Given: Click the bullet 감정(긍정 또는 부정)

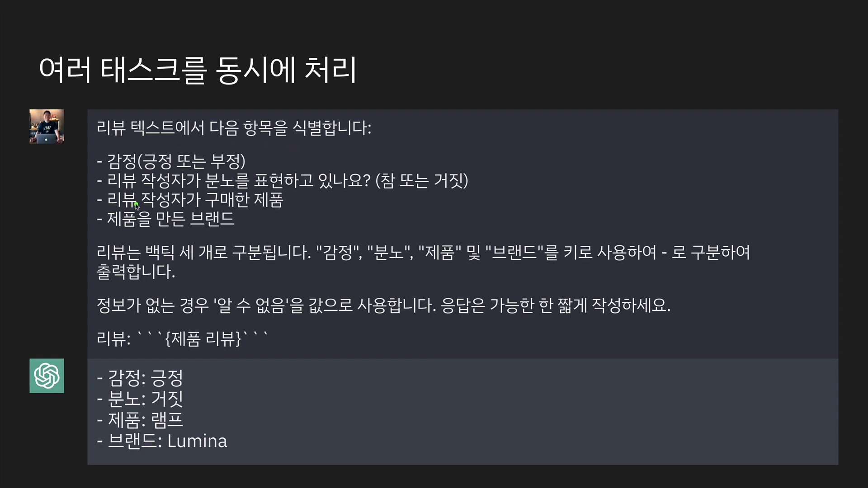Looking at the screenshot, I should tap(171, 161).
